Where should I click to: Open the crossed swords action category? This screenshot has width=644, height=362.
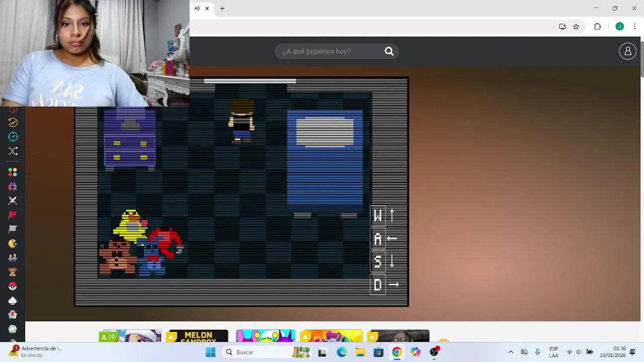pyautogui.click(x=13, y=200)
